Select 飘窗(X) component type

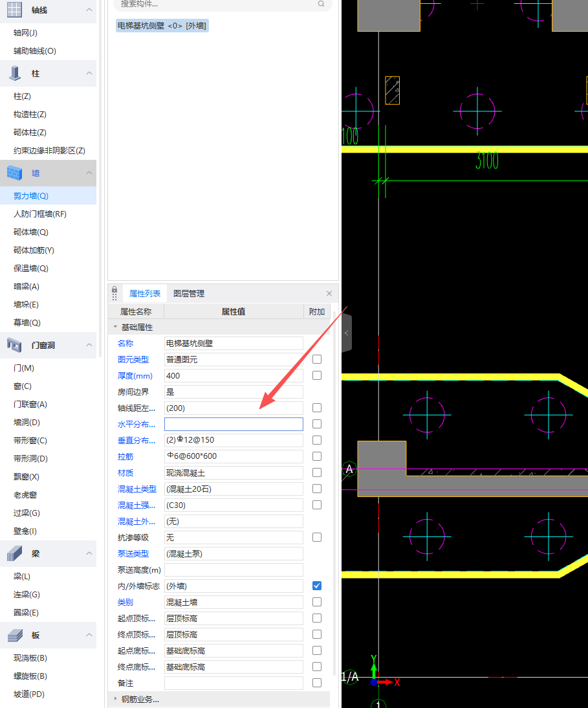pyautogui.click(x=26, y=477)
